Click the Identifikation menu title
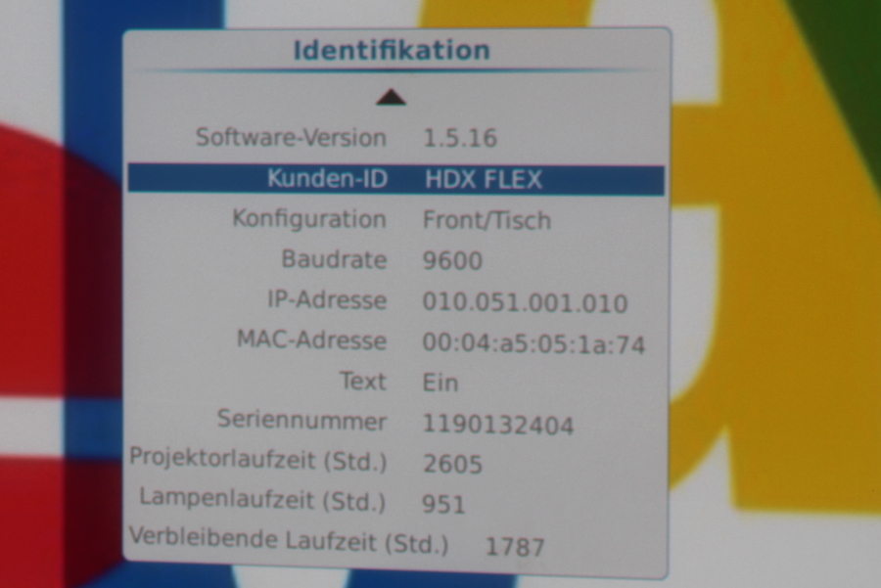The width and height of the screenshot is (881, 588). click(x=392, y=50)
